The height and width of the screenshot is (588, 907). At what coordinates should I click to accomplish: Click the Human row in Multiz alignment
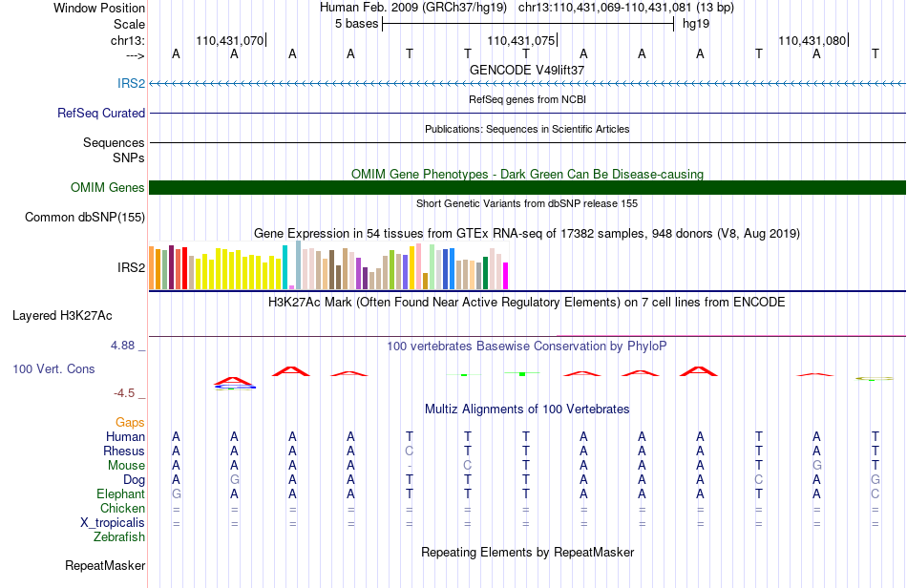pyautogui.click(x=527, y=436)
